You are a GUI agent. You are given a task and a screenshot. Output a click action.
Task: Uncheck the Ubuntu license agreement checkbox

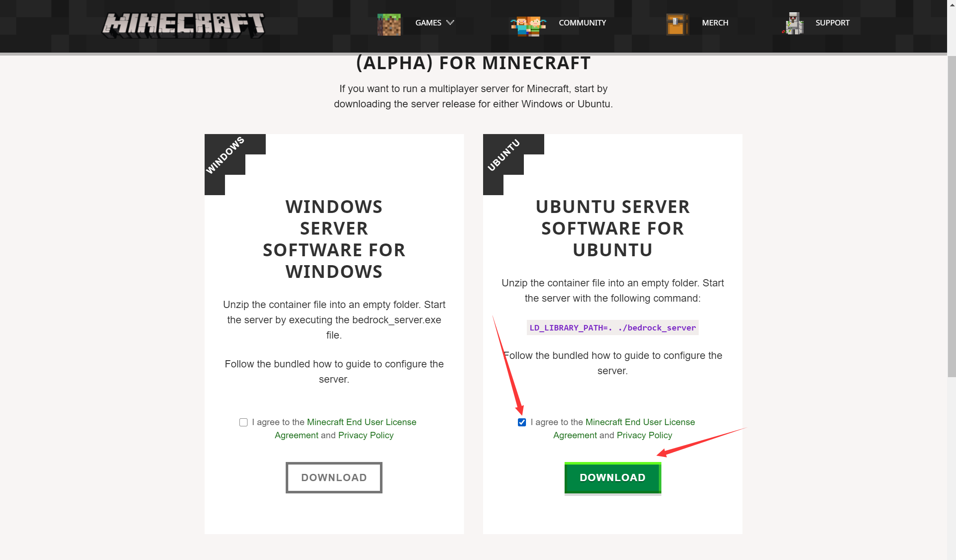[522, 422]
